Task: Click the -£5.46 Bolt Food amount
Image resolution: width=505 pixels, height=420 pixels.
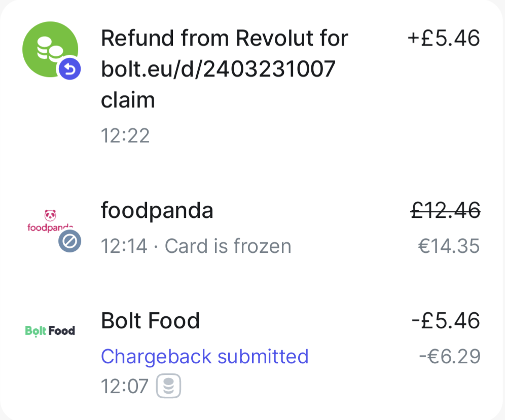Action: pyautogui.click(x=445, y=321)
